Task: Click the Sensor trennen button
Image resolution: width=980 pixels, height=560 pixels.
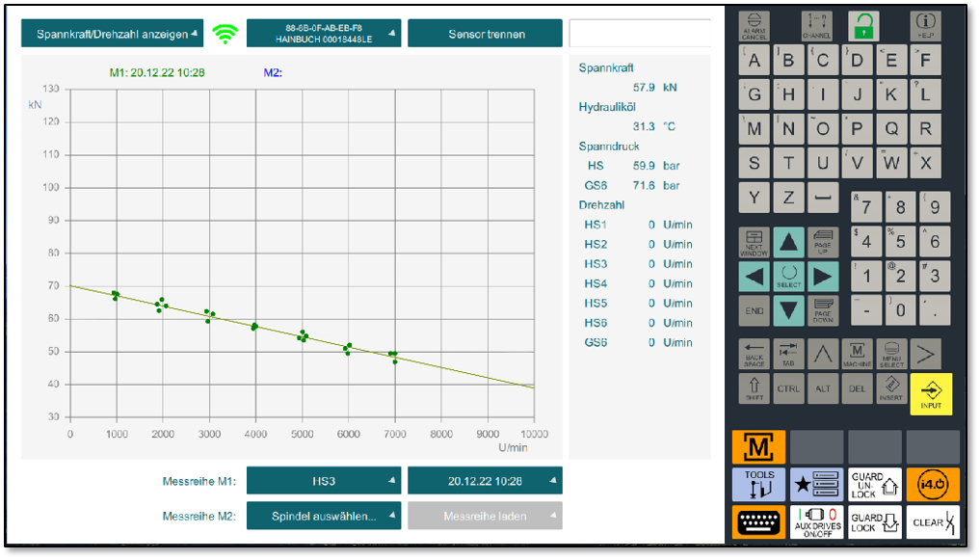Action: 485,34
